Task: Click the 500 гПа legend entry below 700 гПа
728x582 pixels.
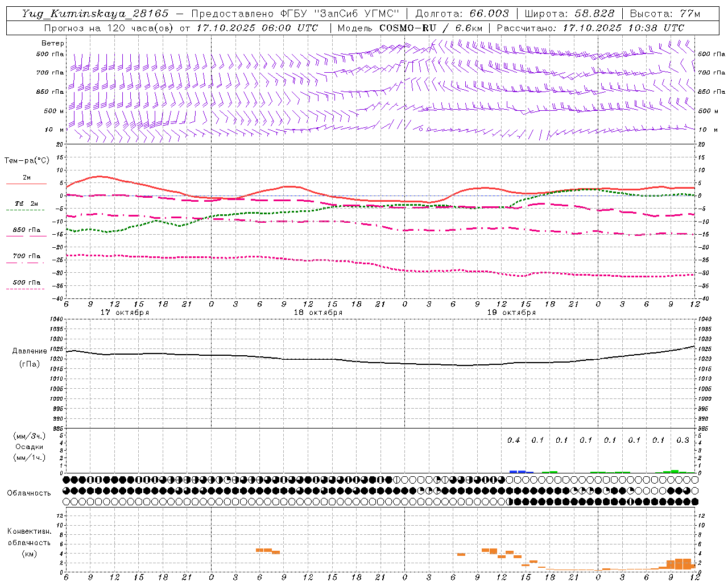Action: point(26,282)
